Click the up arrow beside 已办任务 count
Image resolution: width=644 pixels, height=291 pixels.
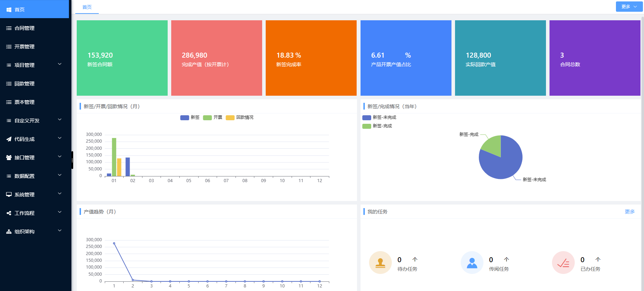click(x=598, y=259)
